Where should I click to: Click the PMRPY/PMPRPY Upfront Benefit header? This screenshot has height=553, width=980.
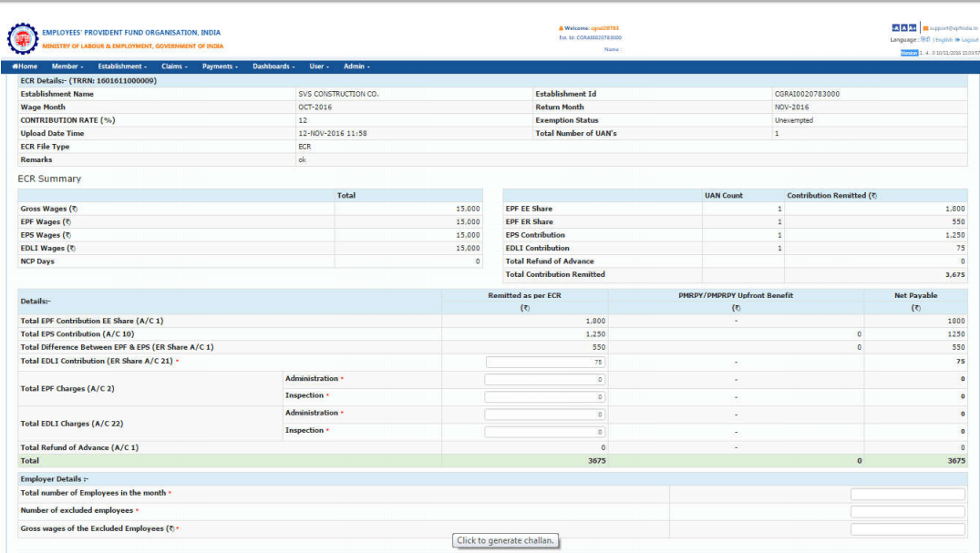click(736, 295)
